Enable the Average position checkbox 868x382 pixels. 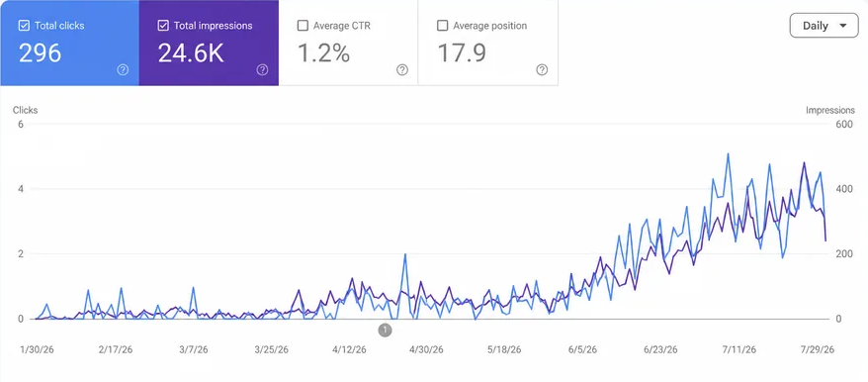[x=442, y=26]
